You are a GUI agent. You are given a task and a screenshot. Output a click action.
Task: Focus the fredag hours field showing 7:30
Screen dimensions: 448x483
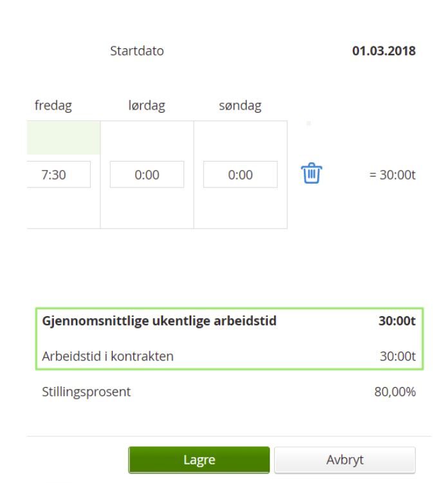[58, 175]
